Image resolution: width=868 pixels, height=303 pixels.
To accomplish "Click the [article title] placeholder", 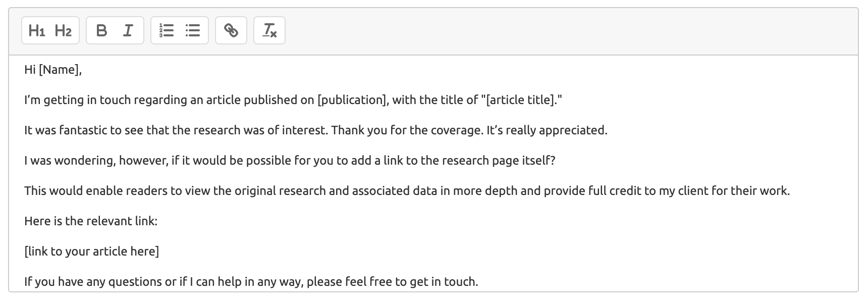I will 521,100.
